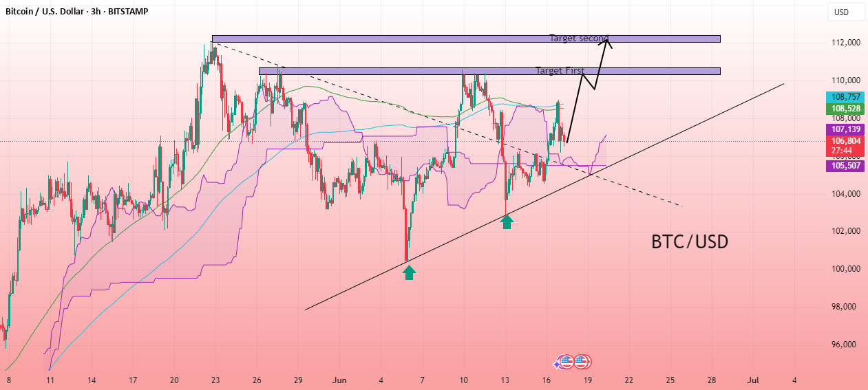
Task: Open the USD currency selector
Action: (x=841, y=12)
